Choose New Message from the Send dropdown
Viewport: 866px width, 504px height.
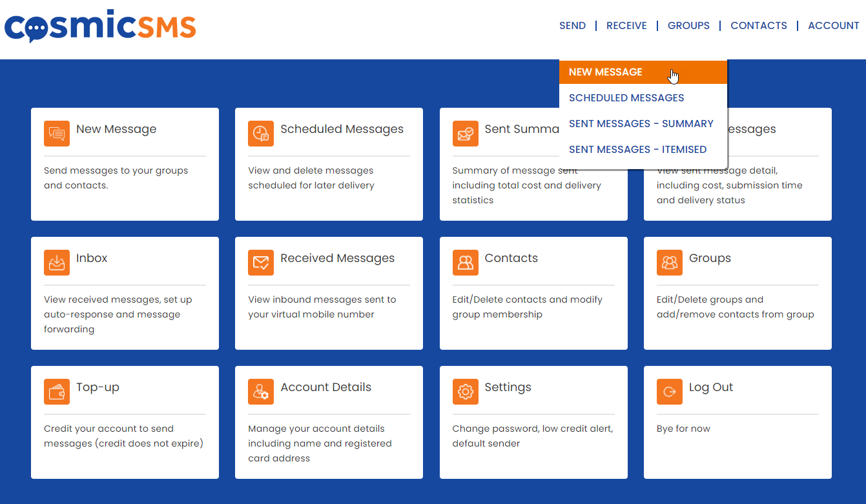point(606,72)
